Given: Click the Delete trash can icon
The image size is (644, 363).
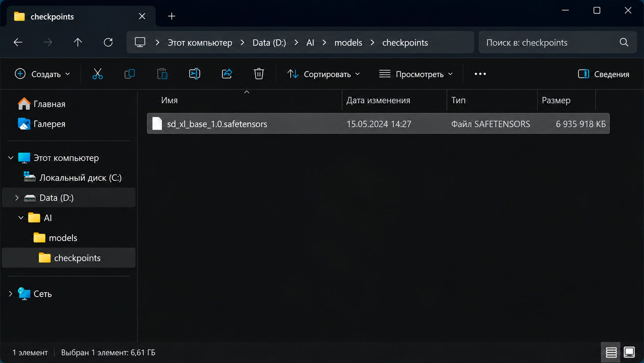Looking at the screenshot, I should (259, 74).
